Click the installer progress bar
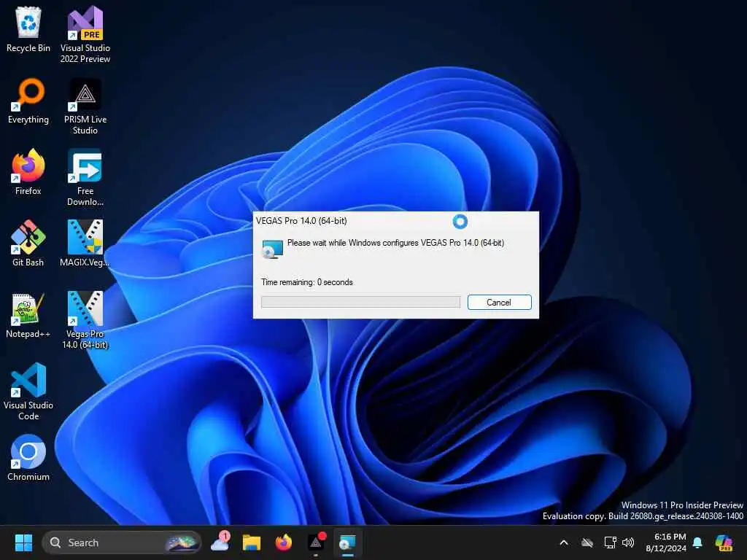Image resolution: width=747 pixels, height=560 pixels. point(360,302)
